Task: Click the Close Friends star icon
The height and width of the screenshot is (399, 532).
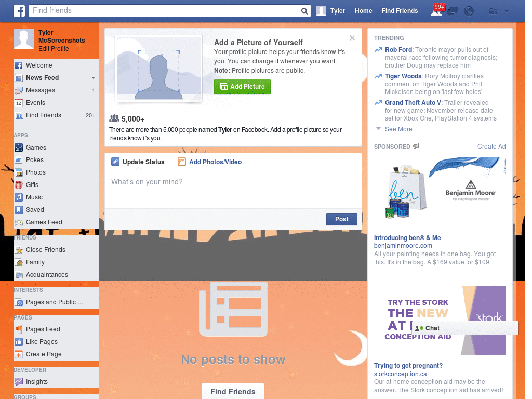Action: tap(19, 250)
